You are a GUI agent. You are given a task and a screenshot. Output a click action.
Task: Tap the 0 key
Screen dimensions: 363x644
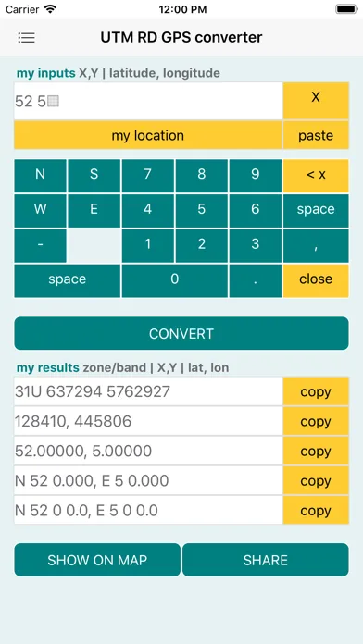pos(175,280)
